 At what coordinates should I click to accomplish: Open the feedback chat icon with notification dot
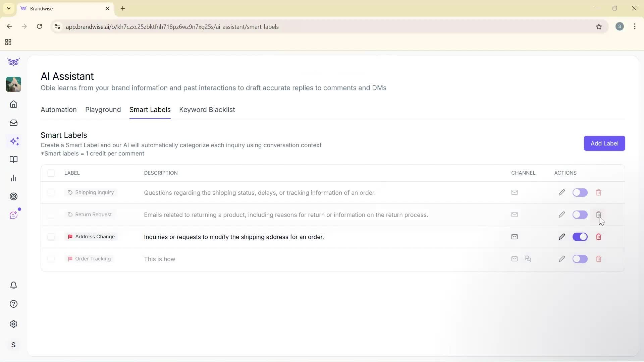13,215
